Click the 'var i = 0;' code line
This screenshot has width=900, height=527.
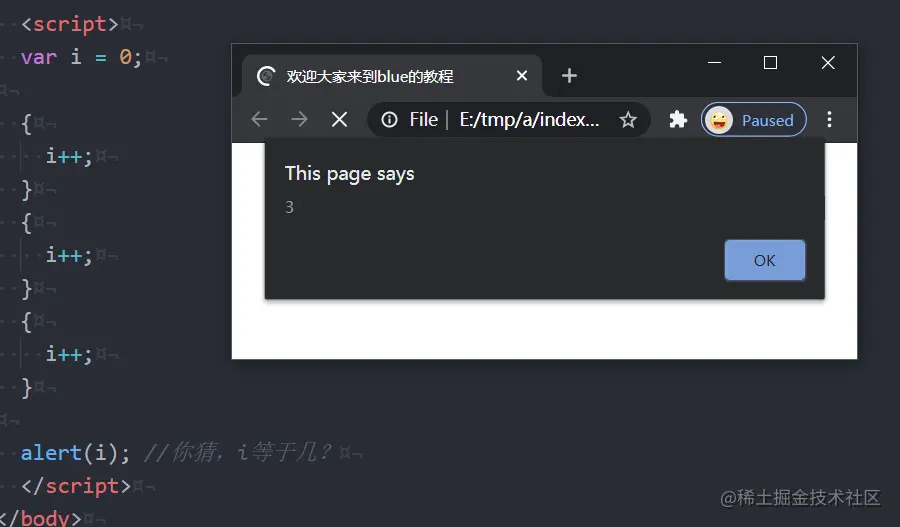81,57
